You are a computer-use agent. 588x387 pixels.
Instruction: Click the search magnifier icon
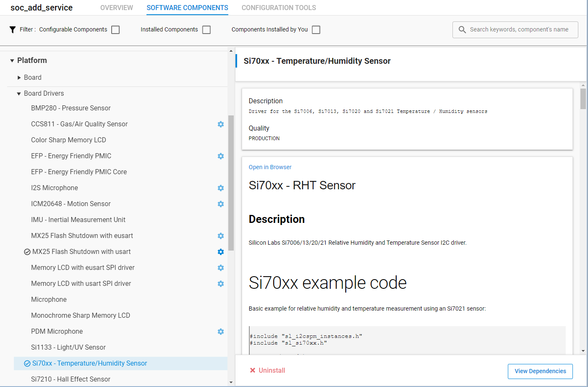click(462, 29)
